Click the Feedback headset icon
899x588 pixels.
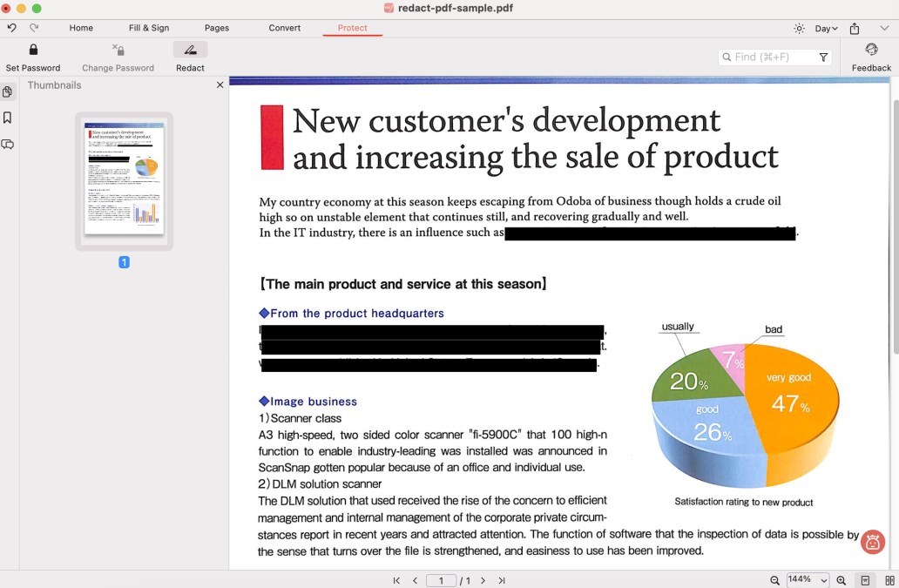pos(871,51)
